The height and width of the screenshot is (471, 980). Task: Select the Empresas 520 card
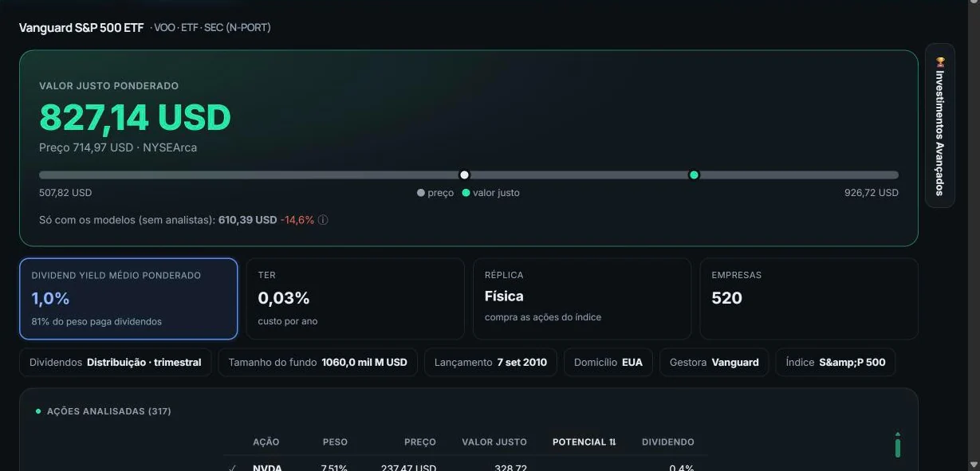809,299
